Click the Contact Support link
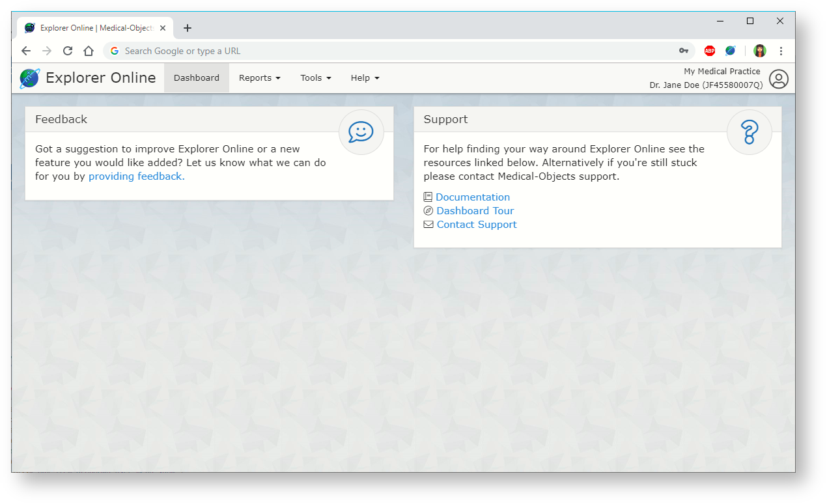 476,225
